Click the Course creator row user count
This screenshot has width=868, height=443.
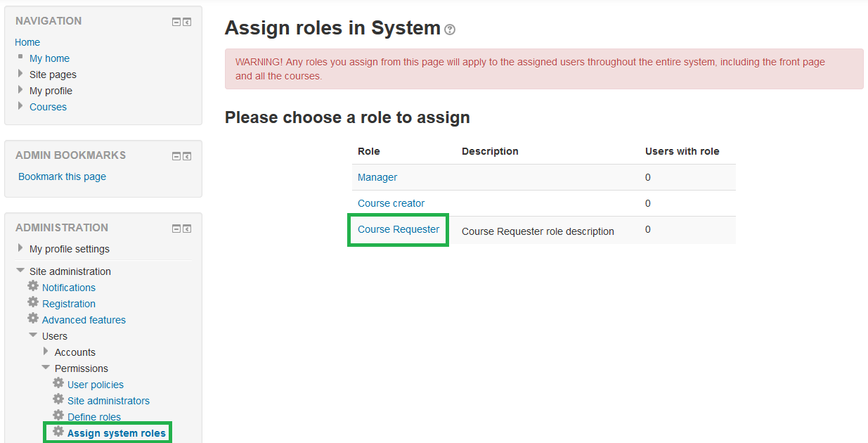(x=648, y=203)
